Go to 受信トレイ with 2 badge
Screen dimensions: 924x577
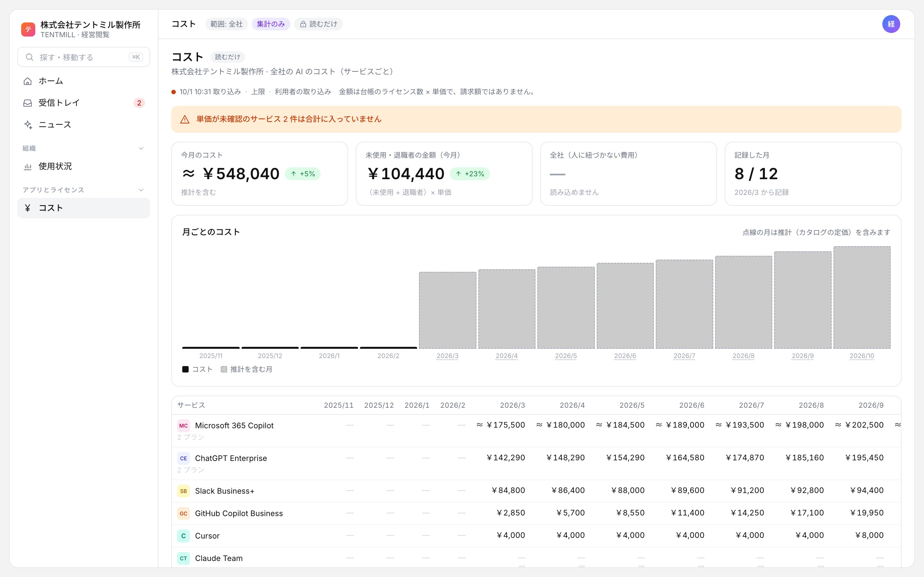tap(84, 103)
